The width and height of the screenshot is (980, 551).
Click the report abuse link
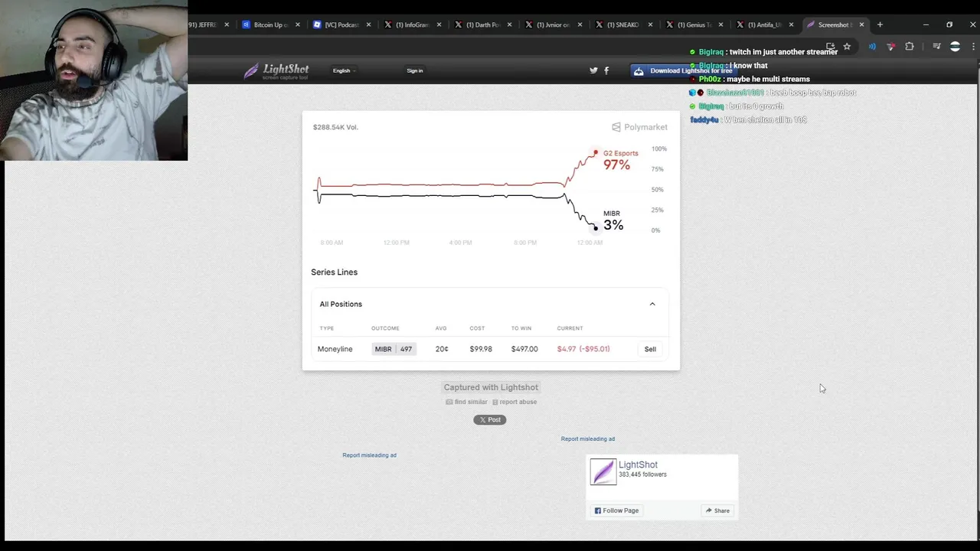(514, 402)
